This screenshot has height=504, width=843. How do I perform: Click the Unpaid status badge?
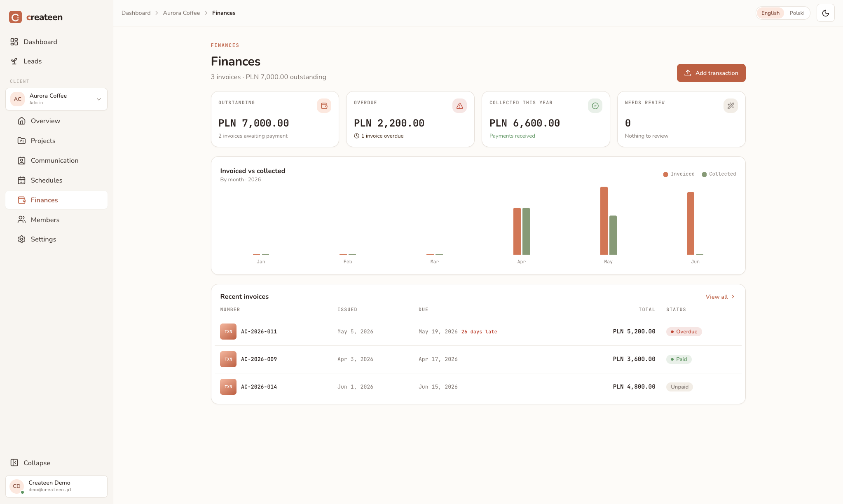pyautogui.click(x=679, y=387)
